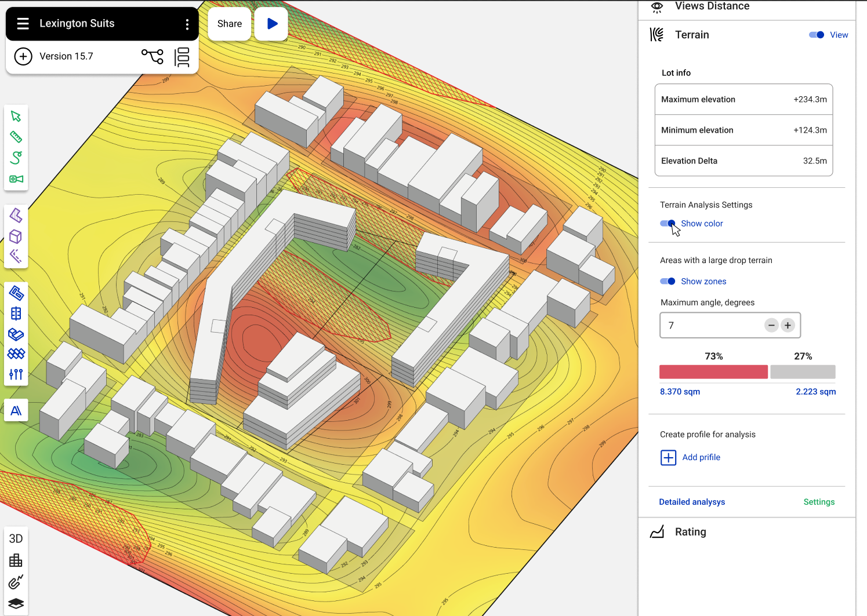Click the Share button

[230, 24]
